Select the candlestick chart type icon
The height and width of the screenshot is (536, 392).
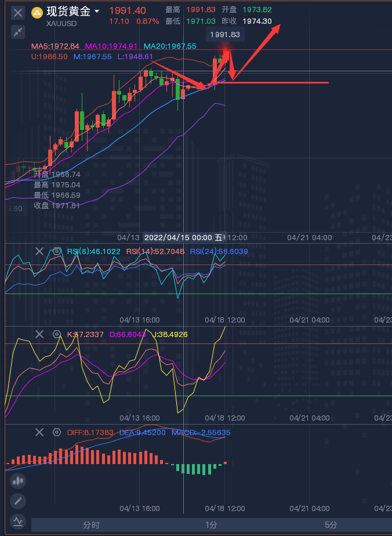pyautogui.click(x=18, y=481)
